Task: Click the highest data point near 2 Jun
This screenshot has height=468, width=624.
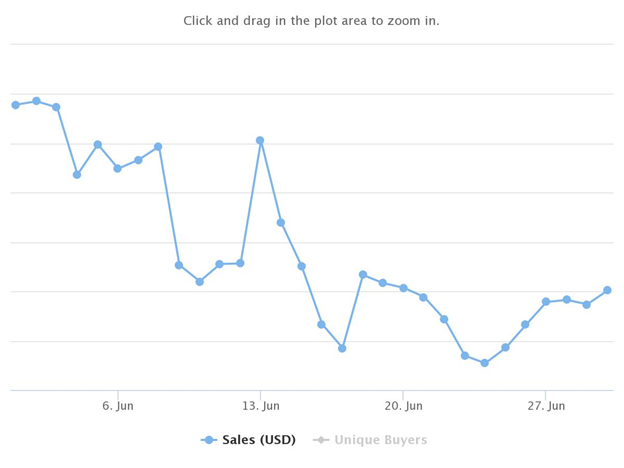Action: click(36, 101)
